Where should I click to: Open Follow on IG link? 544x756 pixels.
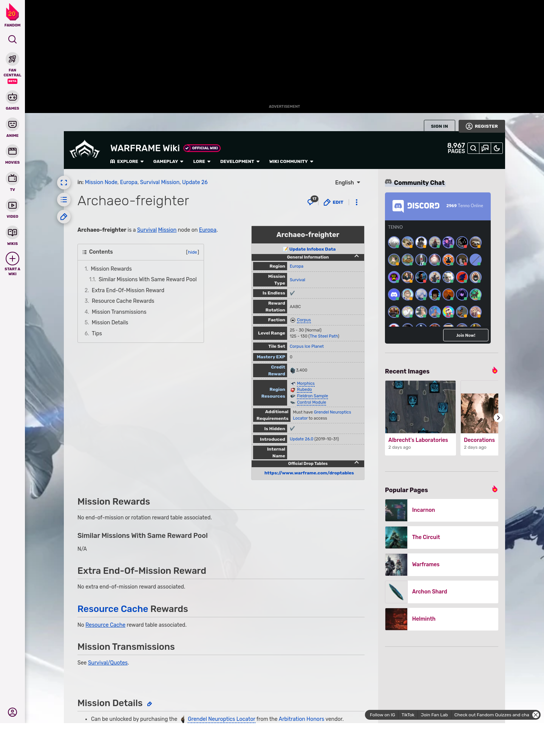[x=382, y=715]
